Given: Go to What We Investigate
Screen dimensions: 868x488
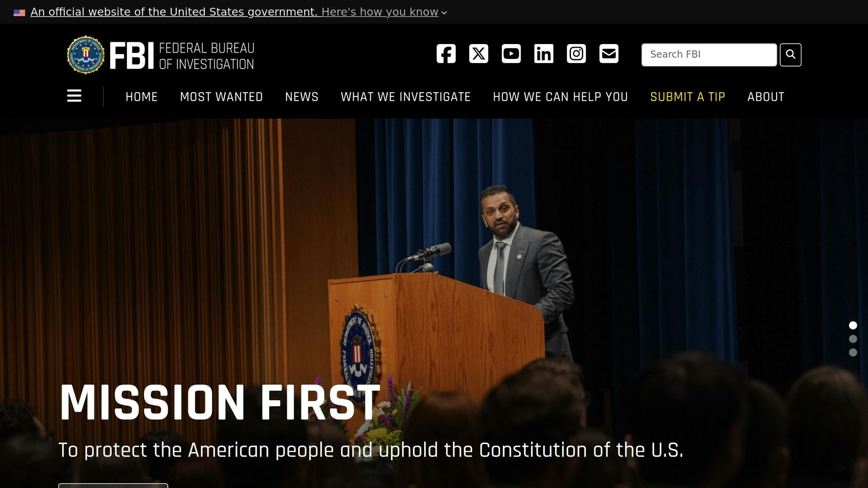Looking at the screenshot, I should tap(406, 97).
